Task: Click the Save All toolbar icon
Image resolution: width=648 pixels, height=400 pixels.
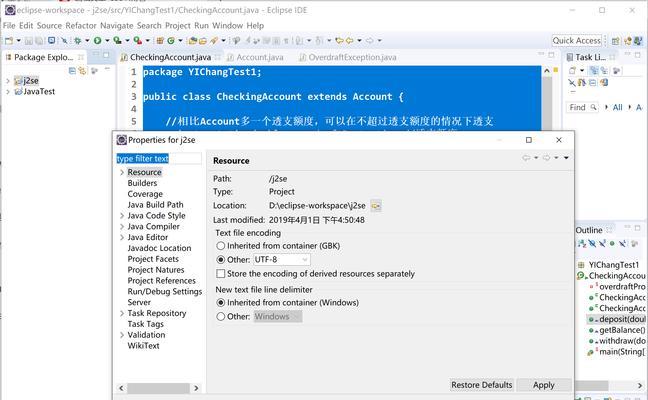Action: [x=38, y=40]
